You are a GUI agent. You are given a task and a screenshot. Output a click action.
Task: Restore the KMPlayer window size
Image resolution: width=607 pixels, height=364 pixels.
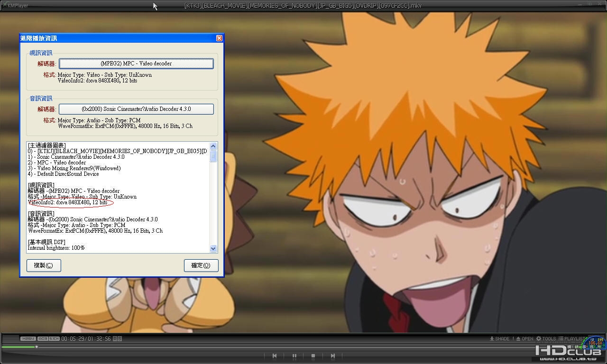[589, 4]
